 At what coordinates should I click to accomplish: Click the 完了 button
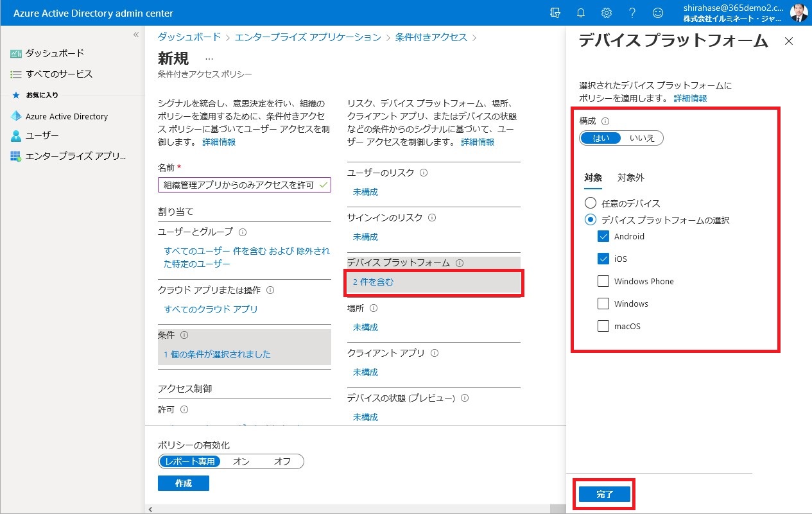(605, 494)
